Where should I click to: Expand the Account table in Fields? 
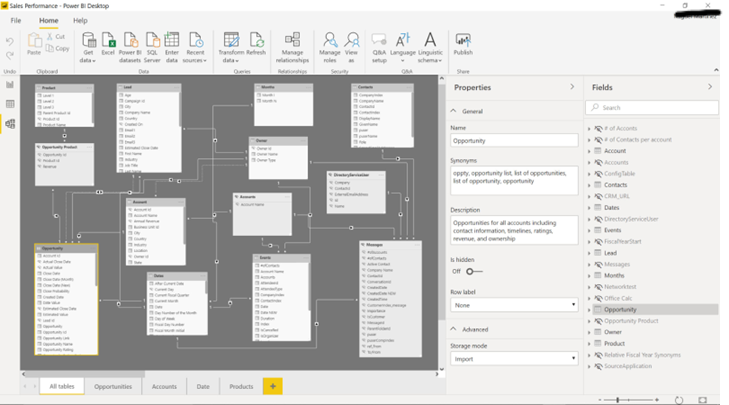coord(589,151)
